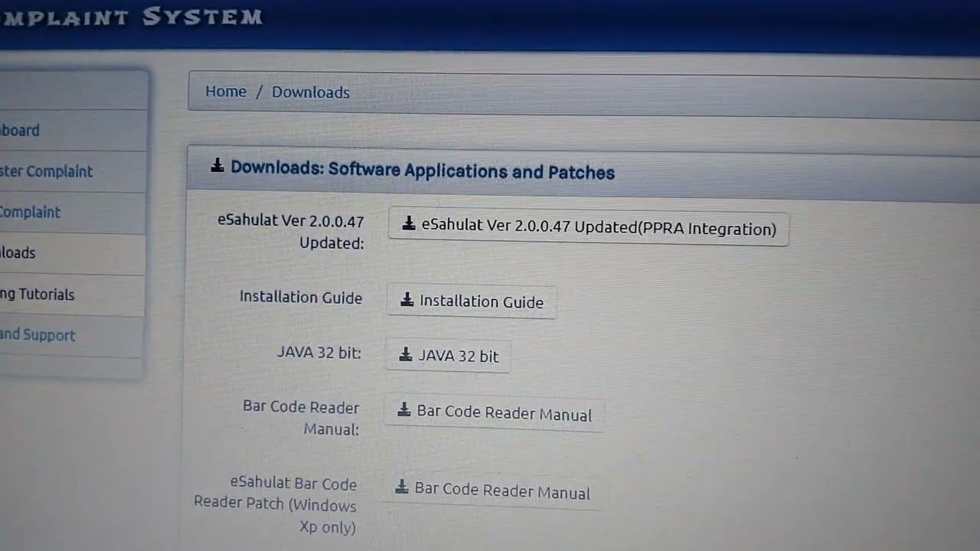The width and height of the screenshot is (980, 551).
Task: Click the Bar Code Reader Manual button beside the Bar Code Reader Manual label
Action: tap(494, 413)
